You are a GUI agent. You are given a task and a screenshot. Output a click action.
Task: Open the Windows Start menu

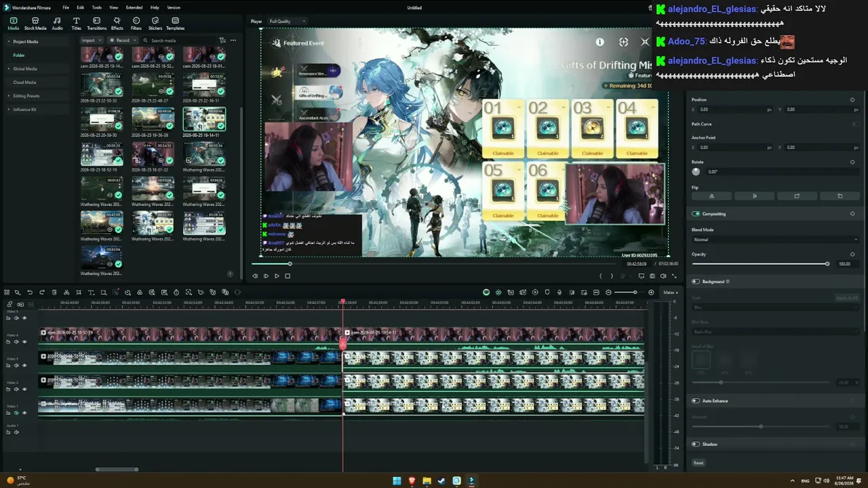(x=397, y=481)
